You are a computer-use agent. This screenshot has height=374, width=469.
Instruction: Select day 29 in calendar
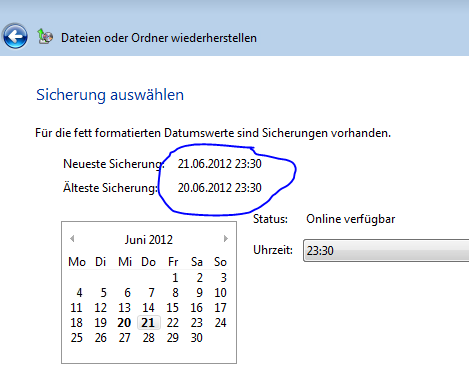tap(172, 338)
